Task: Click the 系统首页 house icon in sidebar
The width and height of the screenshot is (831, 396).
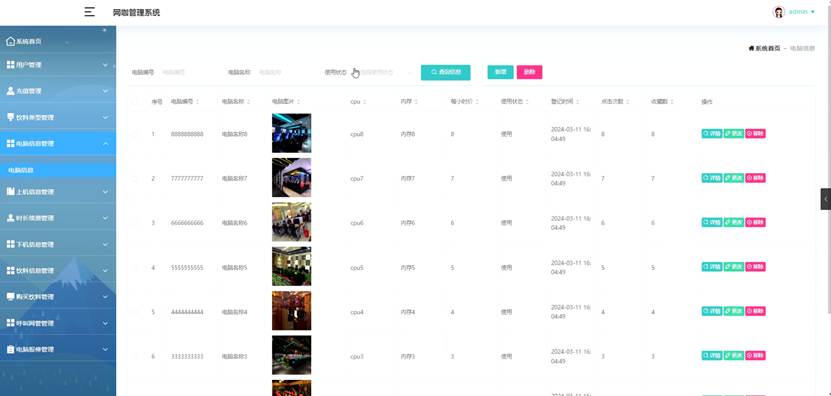Action: [x=10, y=41]
